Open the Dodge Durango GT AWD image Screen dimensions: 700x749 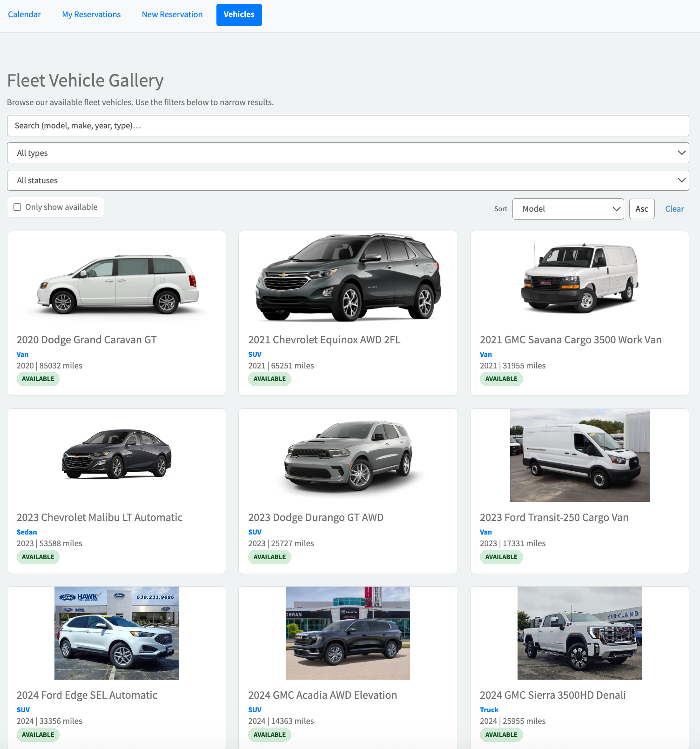click(348, 455)
